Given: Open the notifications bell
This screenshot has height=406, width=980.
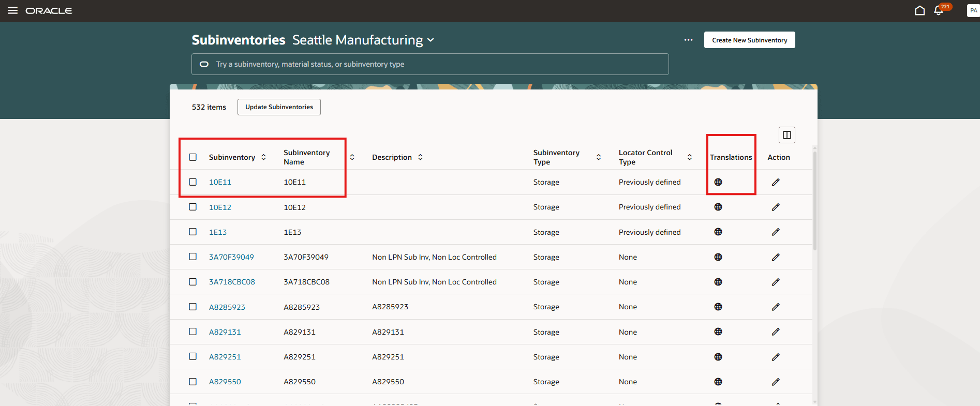Looking at the screenshot, I should click(939, 11).
